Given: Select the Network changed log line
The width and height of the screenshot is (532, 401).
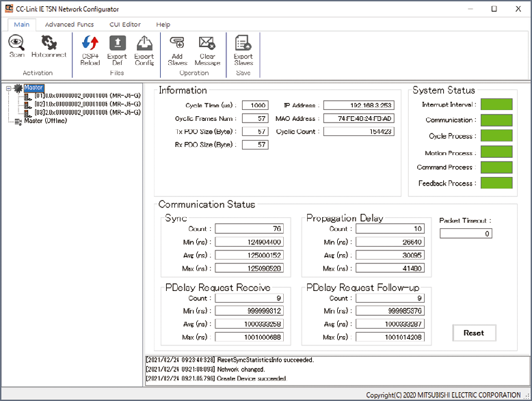Looking at the screenshot, I should click(205, 370).
